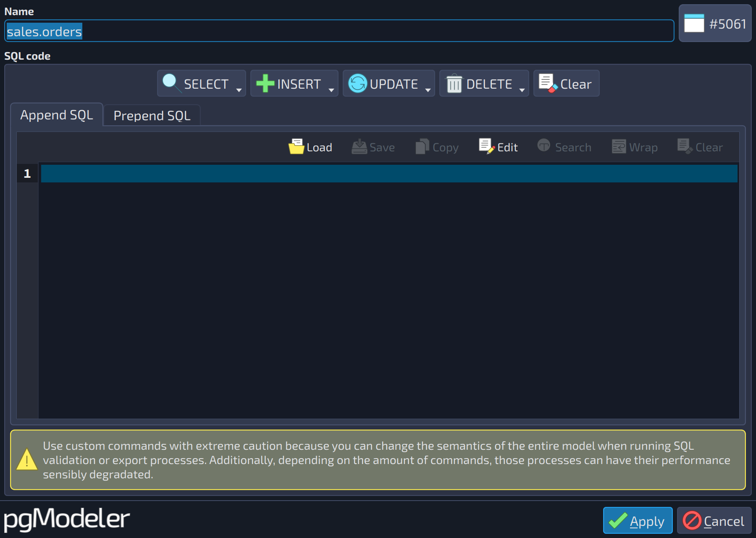Image resolution: width=756 pixels, height=538 pixels.
Task: Click the red prohibited icon on Cancel
Action: point(692,520)
